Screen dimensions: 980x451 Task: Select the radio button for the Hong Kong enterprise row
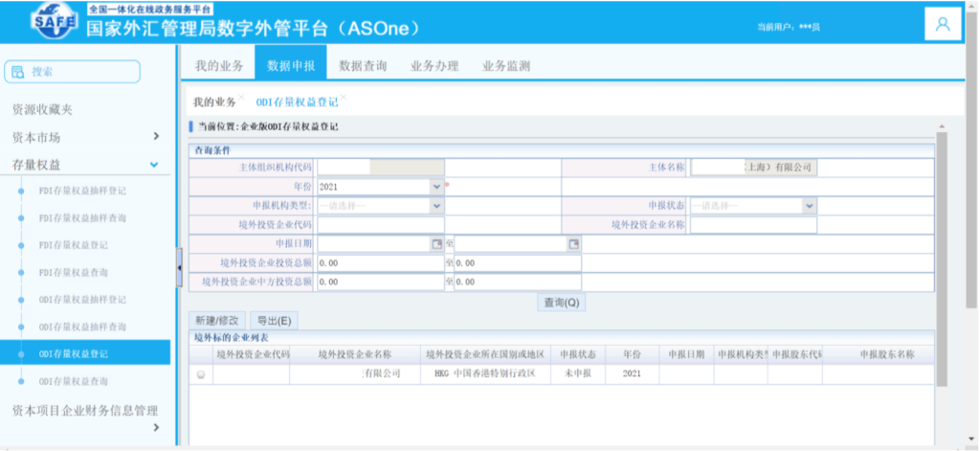coord(201,375)
